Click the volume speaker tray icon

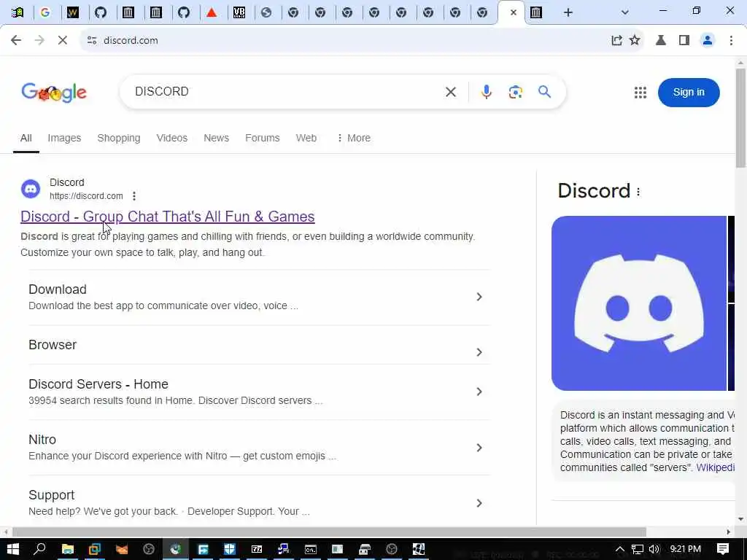point(654,549)
